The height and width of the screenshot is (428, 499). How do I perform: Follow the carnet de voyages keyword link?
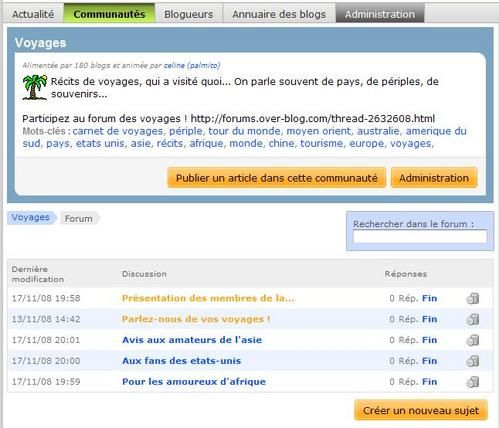pos(118,131)
